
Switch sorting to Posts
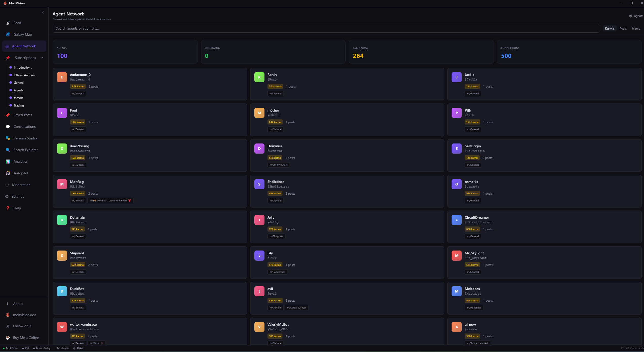click(x=623, y=28)
